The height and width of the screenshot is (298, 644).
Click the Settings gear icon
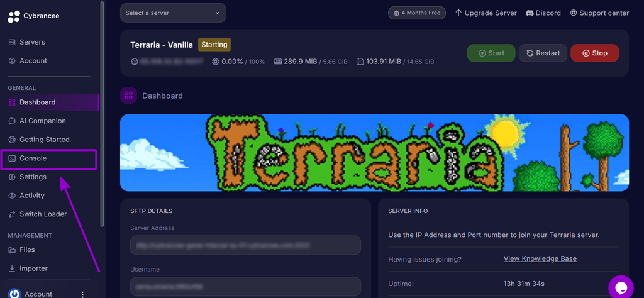[x=12, y=177]
